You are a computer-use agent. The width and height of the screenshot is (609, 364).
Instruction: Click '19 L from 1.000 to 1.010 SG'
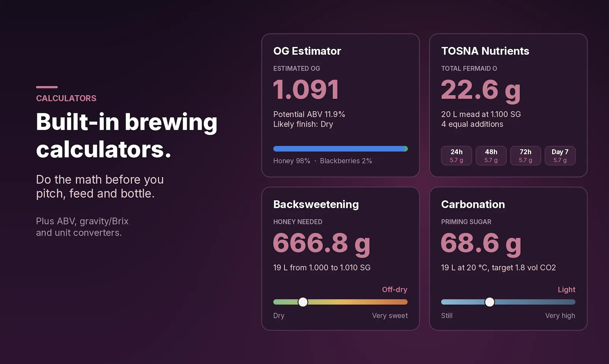322,267
